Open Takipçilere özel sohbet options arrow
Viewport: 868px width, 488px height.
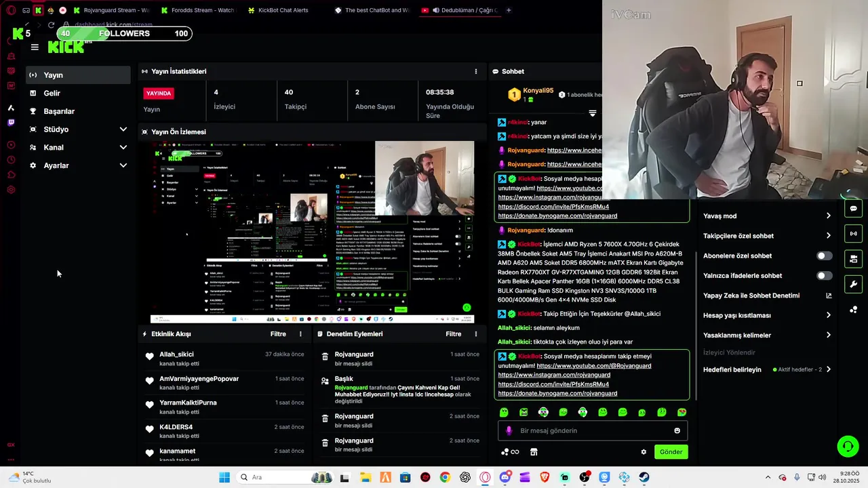pyautogui.click(x=828, y=236)
